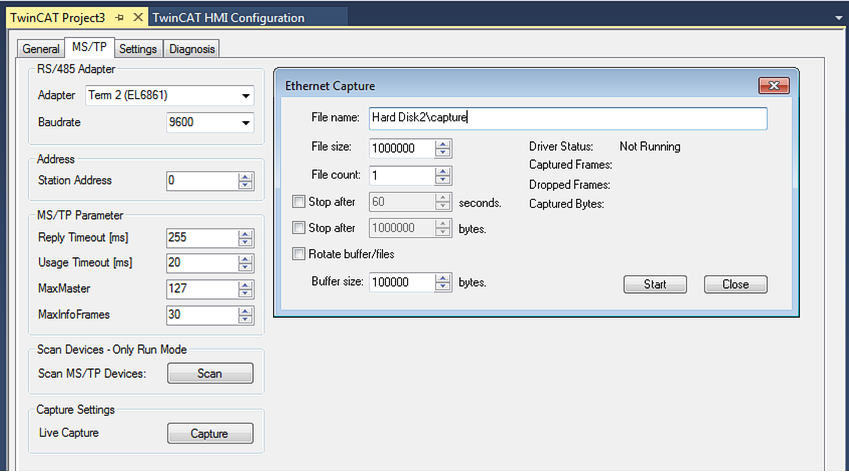Enable Rotate buffer/files checkbox
Screen dimensions: 849x472
(298, 254)
